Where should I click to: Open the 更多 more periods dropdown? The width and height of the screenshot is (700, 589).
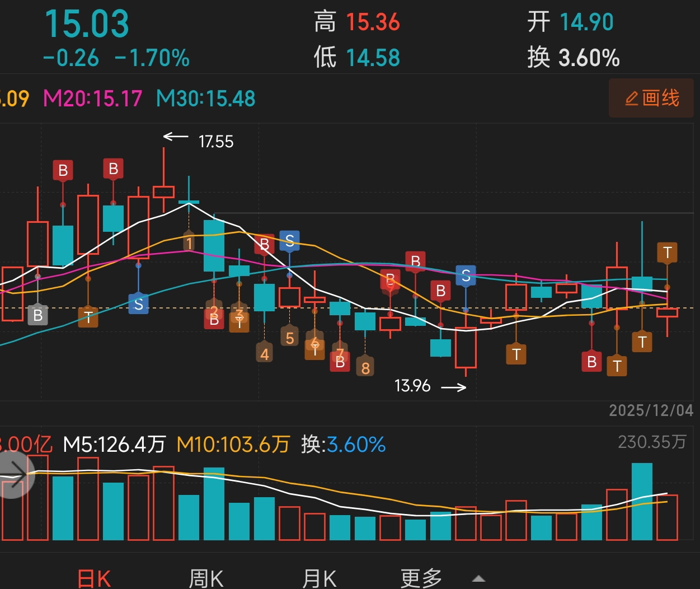pyautogui.click(x=442, y=578)
